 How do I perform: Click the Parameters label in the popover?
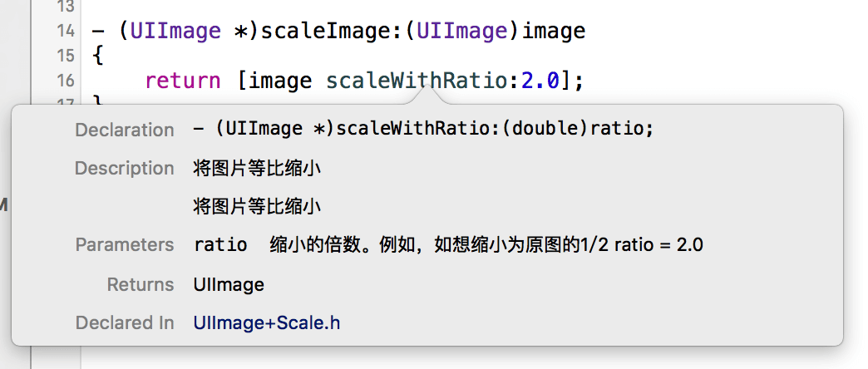(x=125, y=244)
